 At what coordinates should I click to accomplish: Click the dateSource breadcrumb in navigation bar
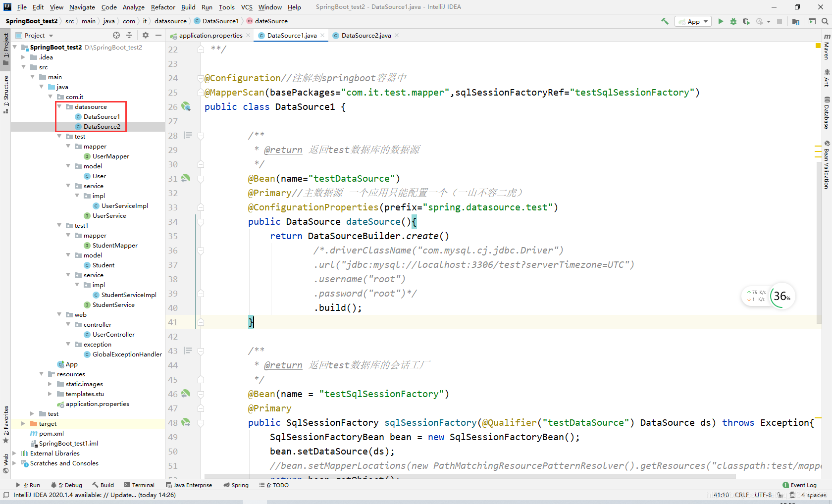[267, 21]
